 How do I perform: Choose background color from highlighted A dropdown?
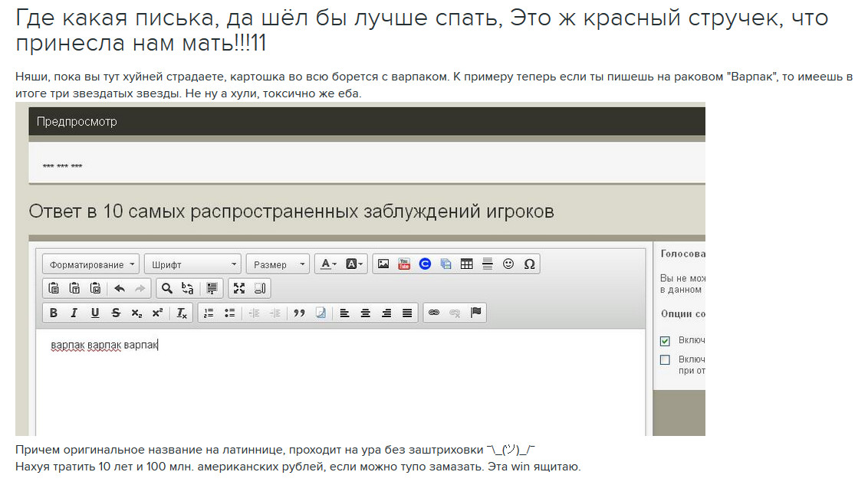pyautogui.click(x=355, y=264)
